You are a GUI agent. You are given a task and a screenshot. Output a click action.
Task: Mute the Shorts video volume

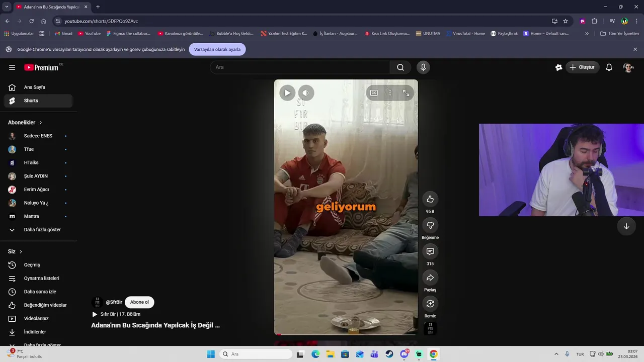(306, 93)
